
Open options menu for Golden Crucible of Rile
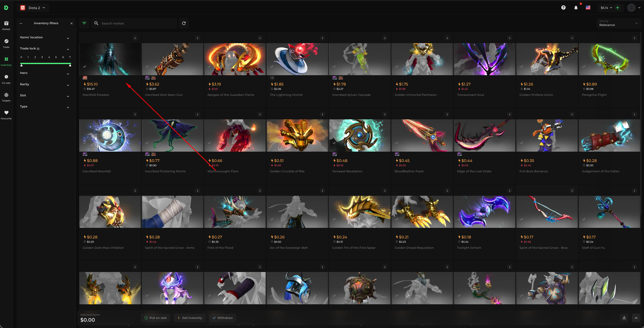tap(323, 114)
